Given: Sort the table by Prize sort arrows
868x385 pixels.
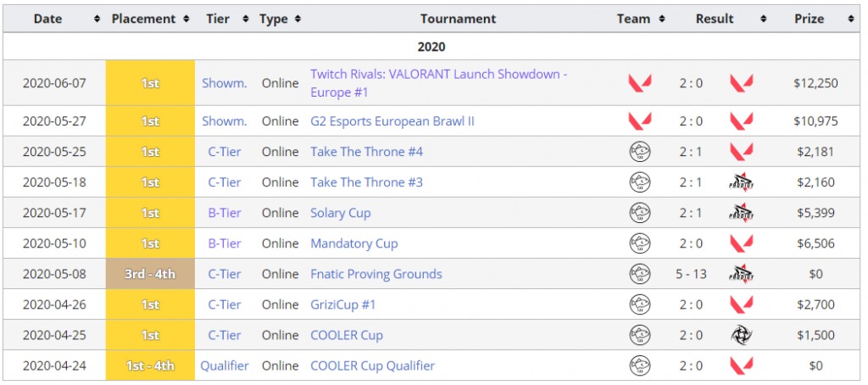Looking at the screenshot, I should click(x=851, y=19).
